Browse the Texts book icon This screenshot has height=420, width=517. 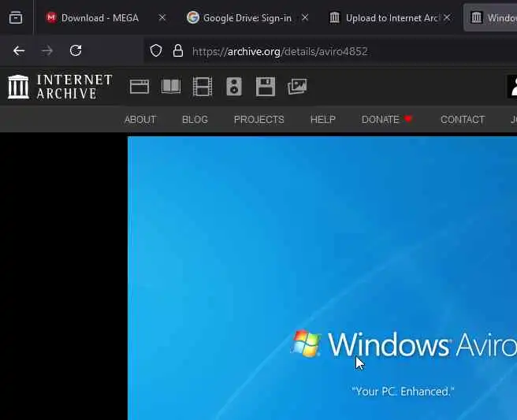171,87
